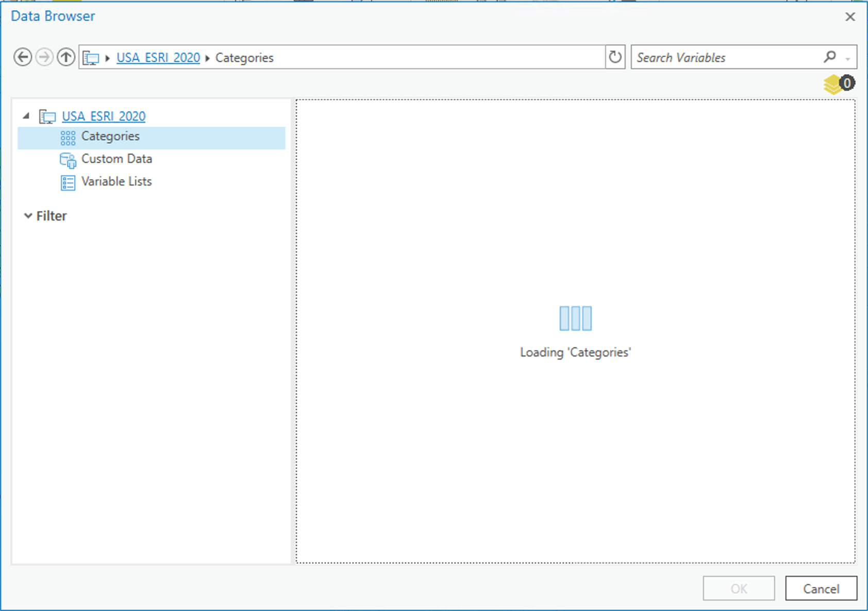Select USA_ESRI_2020 in the tree
Viewport: 868px width, 611px height.
(x=104, y=116)
